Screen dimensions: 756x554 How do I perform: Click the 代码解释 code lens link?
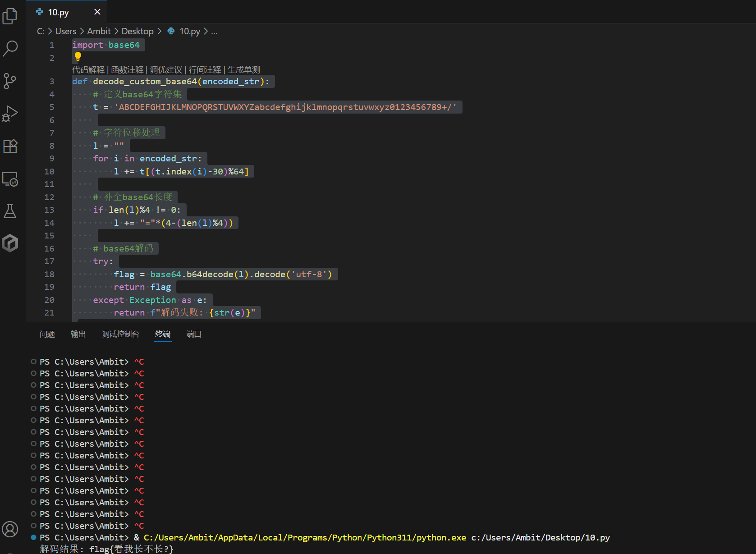point(88,69)
